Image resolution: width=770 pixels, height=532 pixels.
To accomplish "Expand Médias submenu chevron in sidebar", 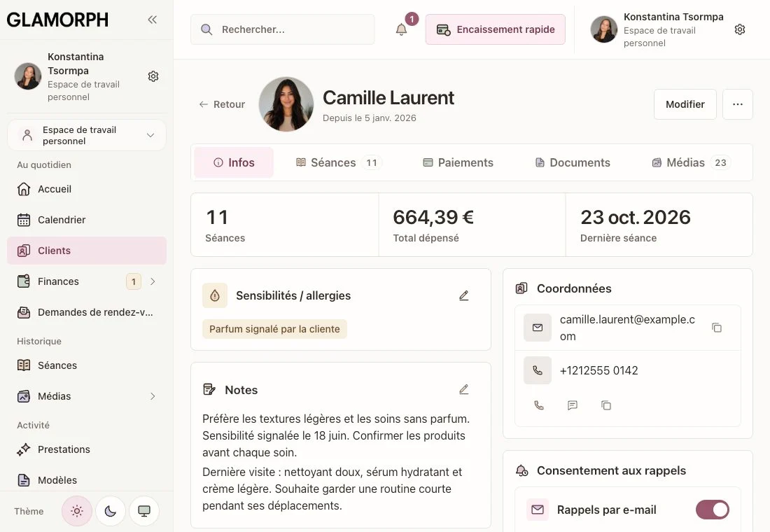I will [x=153, y=396].
